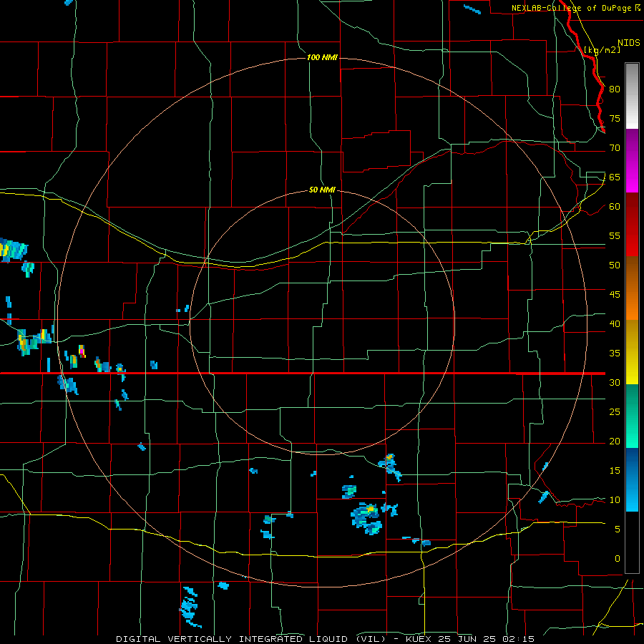Click the 45 value on the color scale
Image resolution: width=644 pixels, height=644 pixels.
point(615,295)
